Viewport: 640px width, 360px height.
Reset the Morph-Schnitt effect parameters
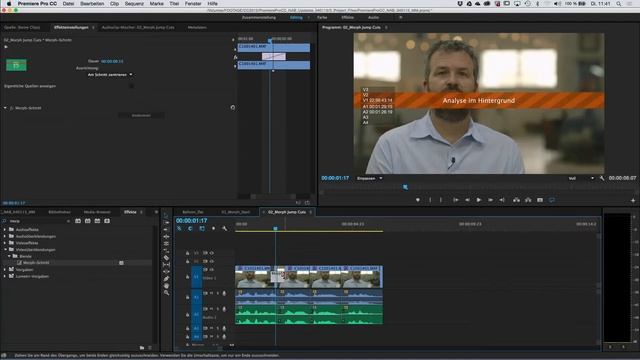coord(233,108)
